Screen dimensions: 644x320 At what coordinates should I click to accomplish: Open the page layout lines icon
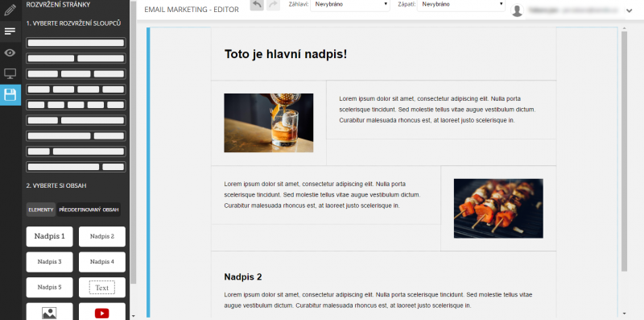pos(10,31)
